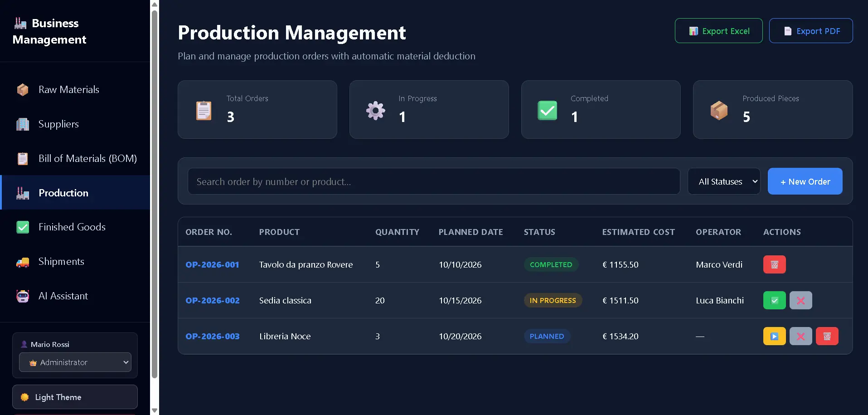Open Bill of Materials (BOM)
Viewport: 868px width, 415px height.
click(x=75, y=159)
